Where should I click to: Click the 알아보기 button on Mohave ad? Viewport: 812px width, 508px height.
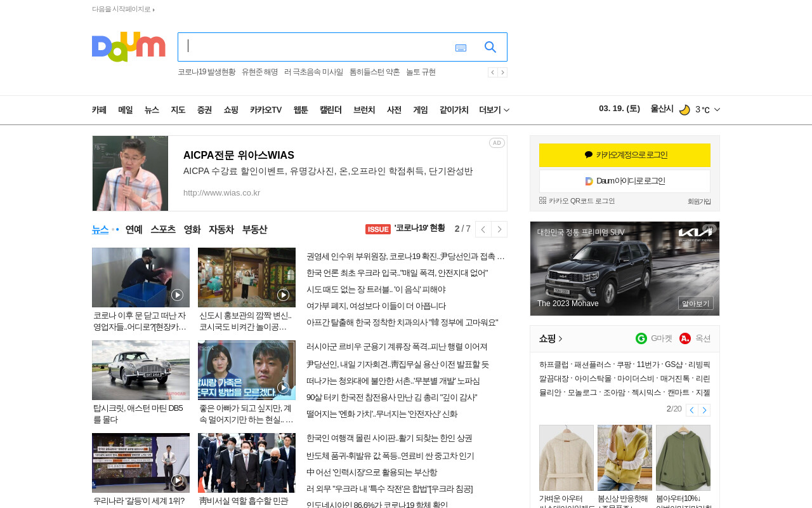point(696,303)
